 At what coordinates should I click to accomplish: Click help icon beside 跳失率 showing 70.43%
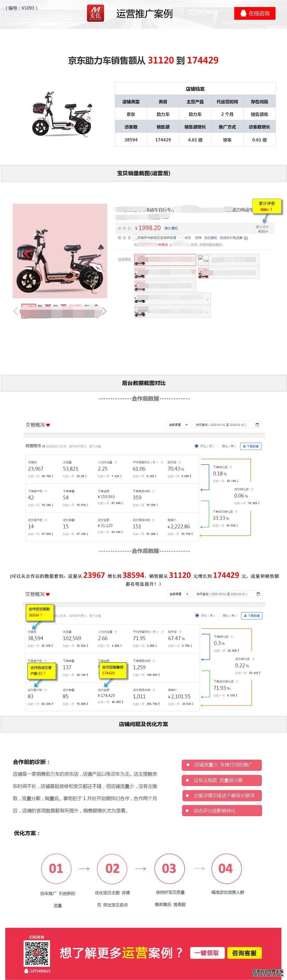[180, 462]
